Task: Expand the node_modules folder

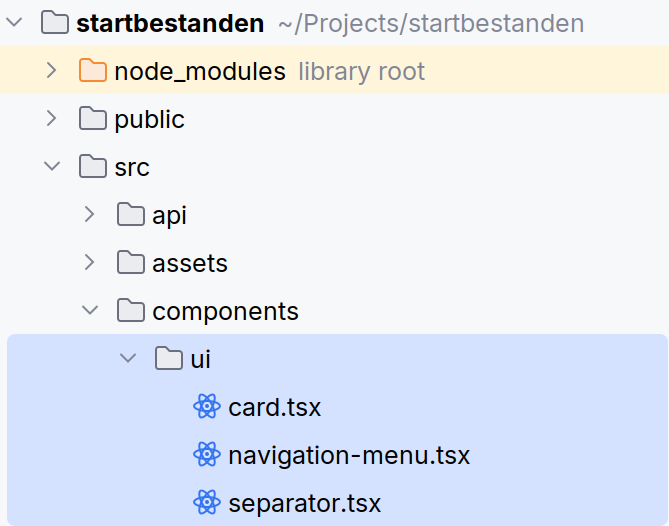Action: pyautogui.click(x=52, y=71)
